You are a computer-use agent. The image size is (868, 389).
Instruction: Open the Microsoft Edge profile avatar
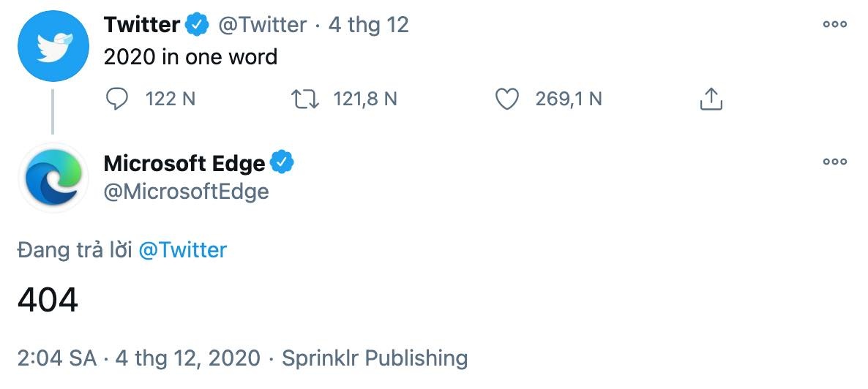[53, 177]
